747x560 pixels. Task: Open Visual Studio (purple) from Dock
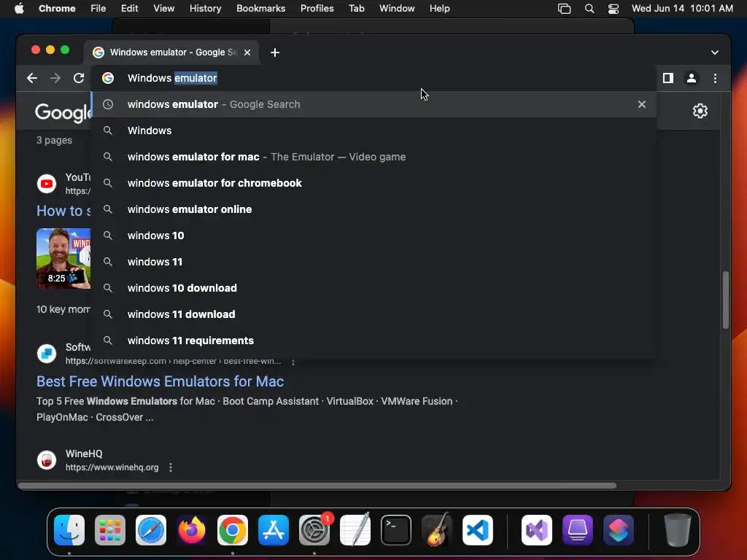537,530
